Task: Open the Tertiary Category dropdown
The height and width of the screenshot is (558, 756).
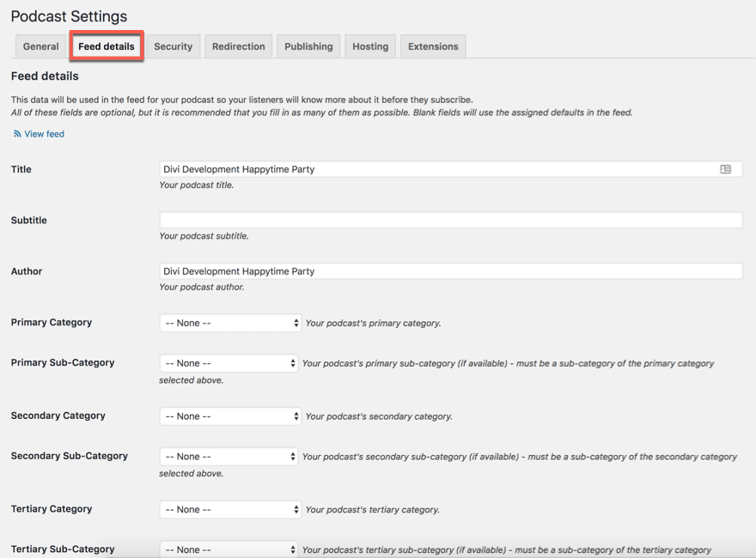Action: 228,509
